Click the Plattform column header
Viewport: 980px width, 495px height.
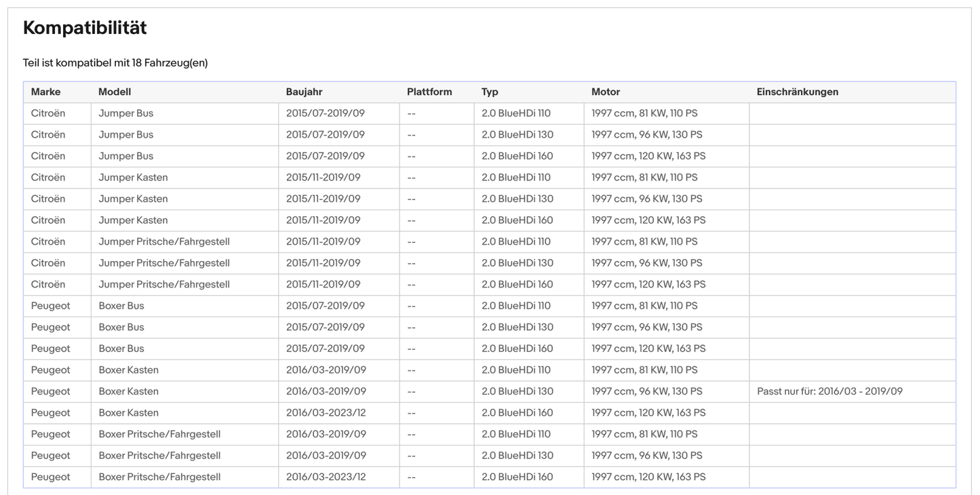point(429,92)
